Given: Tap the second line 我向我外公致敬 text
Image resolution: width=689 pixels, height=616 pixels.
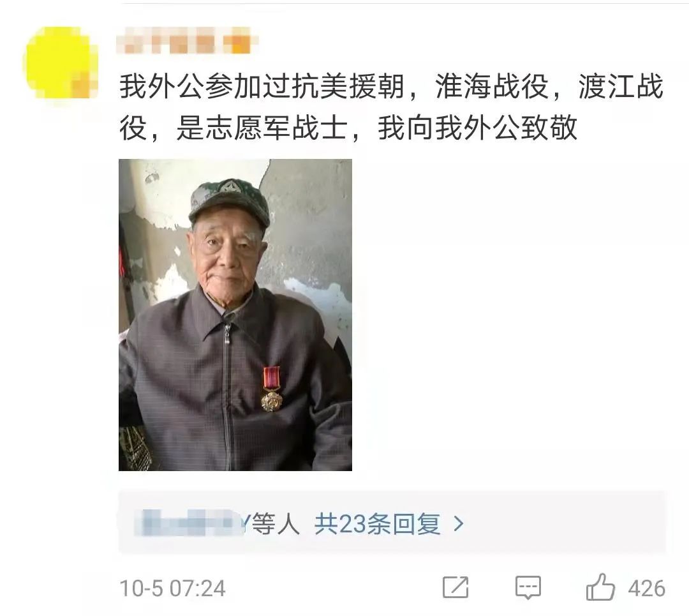Looking at the screenshot, I should click(x=477, y=128).
